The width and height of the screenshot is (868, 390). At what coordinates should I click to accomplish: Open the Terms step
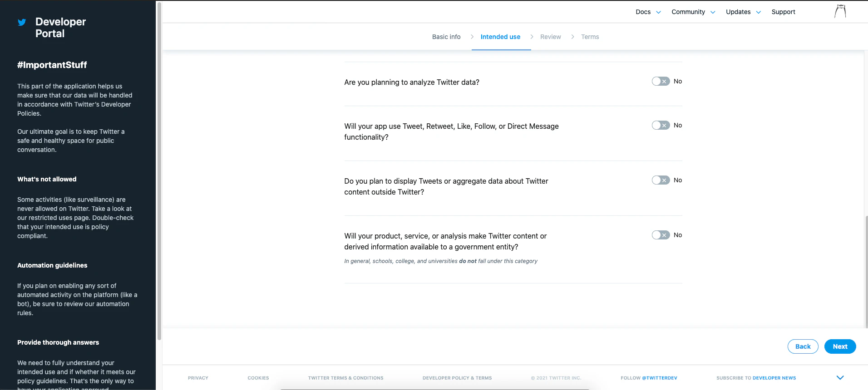(x=590, y=37)
